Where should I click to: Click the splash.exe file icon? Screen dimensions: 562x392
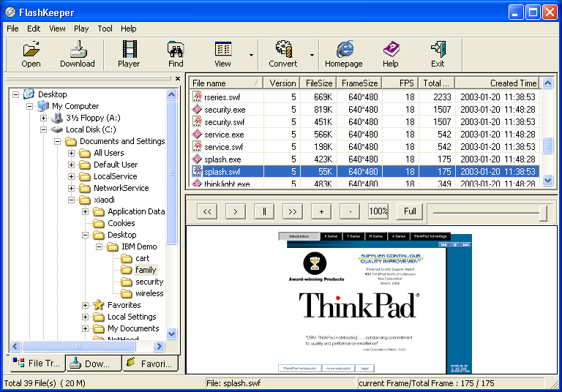197,159
